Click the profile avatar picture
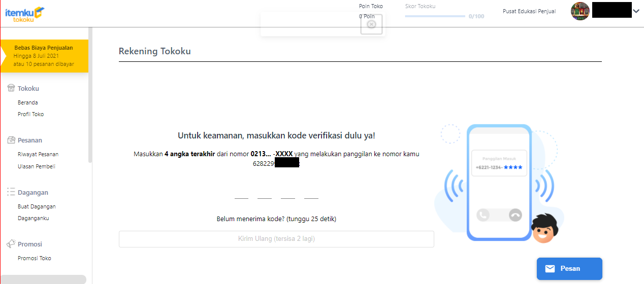Viewport: 644px width, 284px height. [x=580, y=11]
